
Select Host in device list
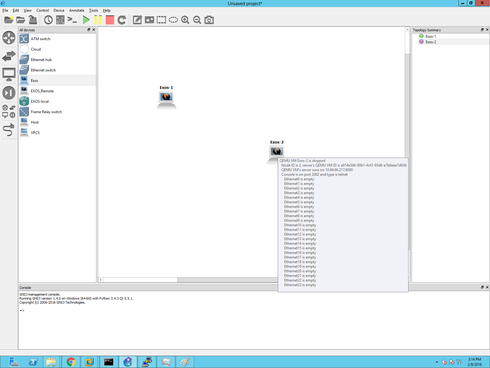[x=57, y=122]
